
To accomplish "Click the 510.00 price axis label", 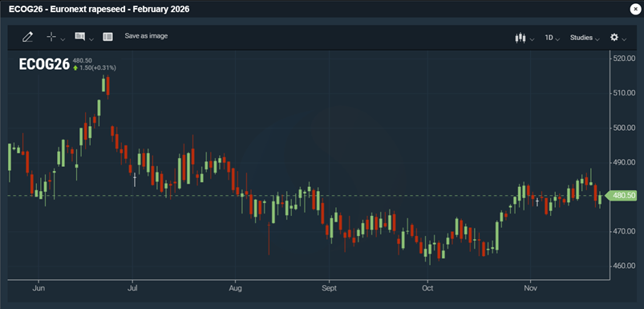I will pyautogui.click(x=623, y=93).
